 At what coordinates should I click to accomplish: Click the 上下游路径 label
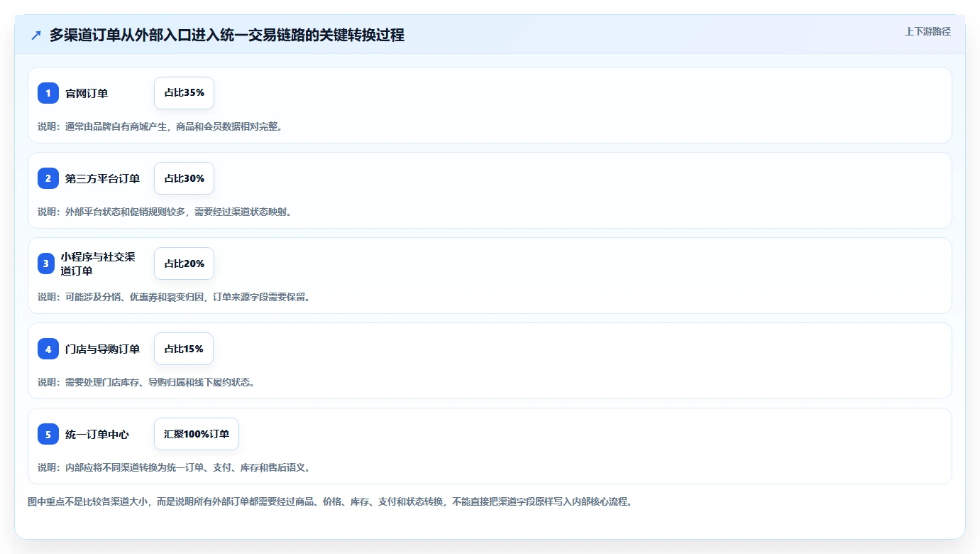pos(927,31)
